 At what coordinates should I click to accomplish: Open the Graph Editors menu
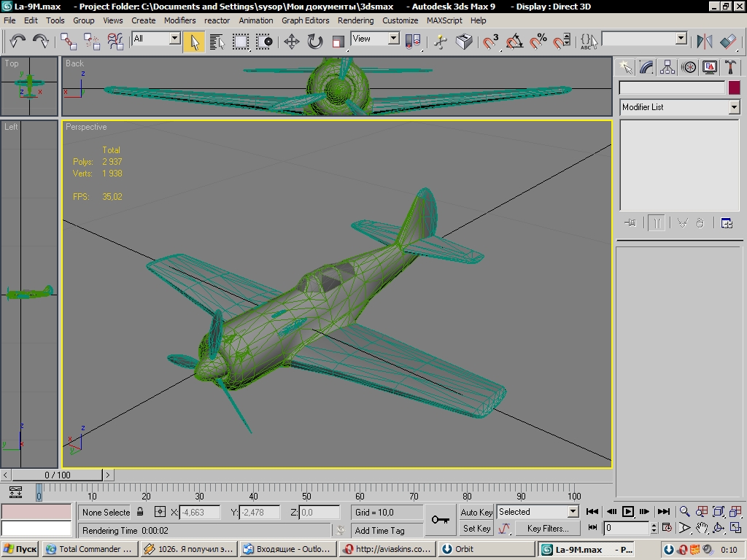click(x=306, y=20)
